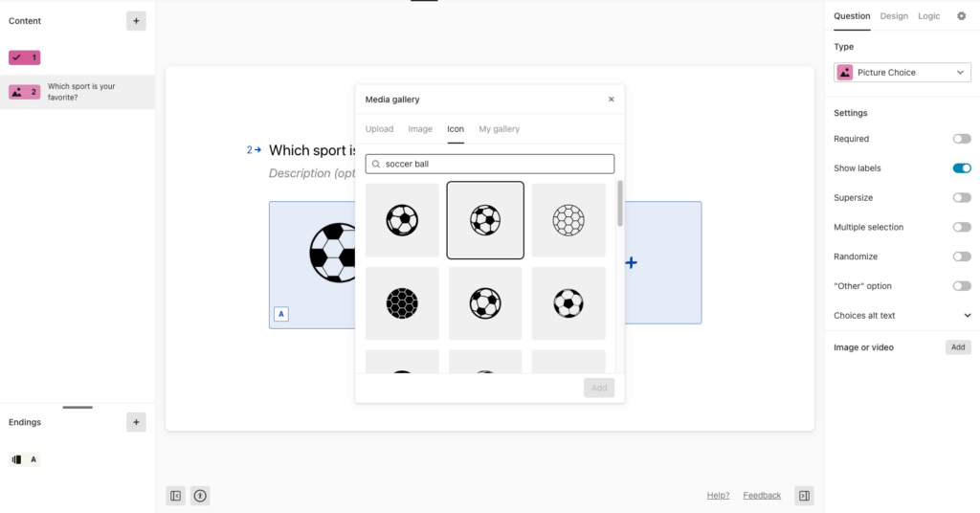
Task: Click the Media gallery scrollbar
Action: click(620, 204)
